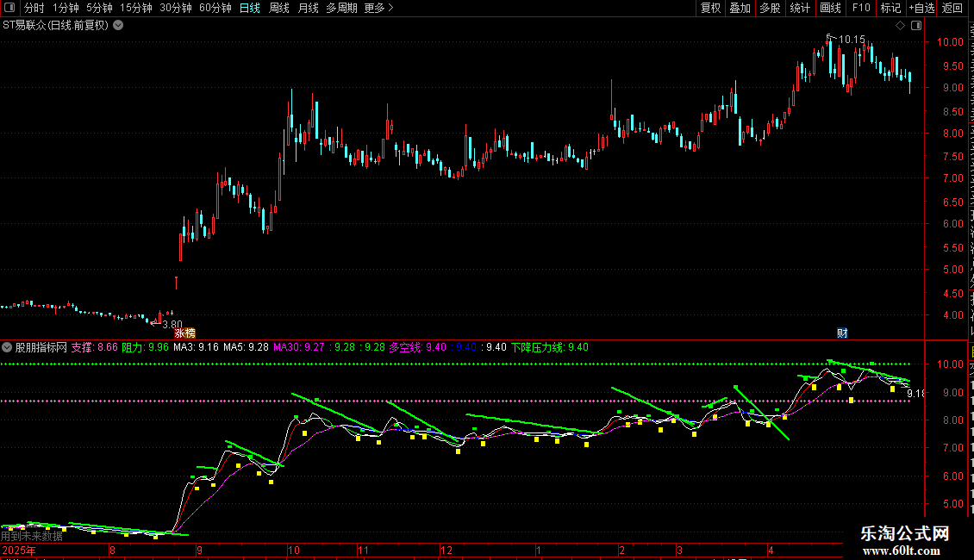Click the 4.00 label on main price axis
Screen dimensions: 974x560
pyautogui.click(x=952, y=314)
